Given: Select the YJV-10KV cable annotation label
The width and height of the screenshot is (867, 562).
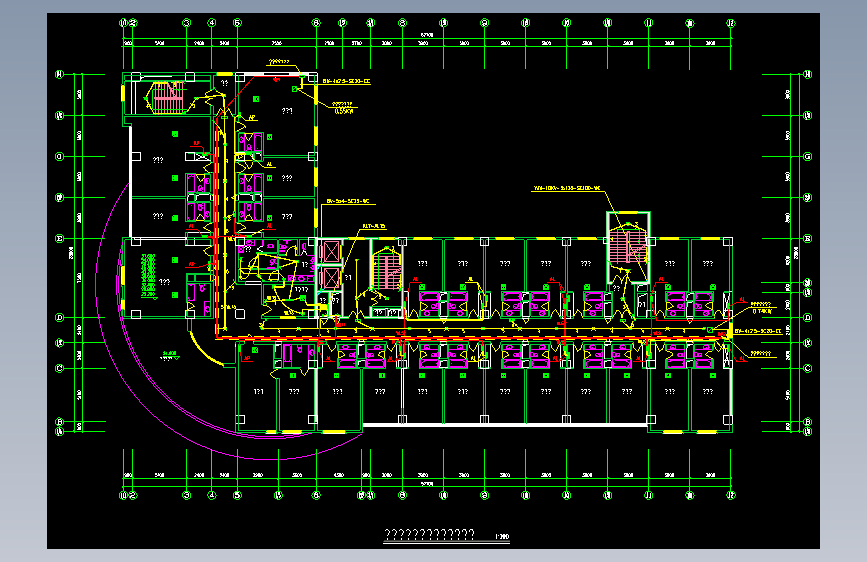Looking at the screenshot, I should 567,189.
